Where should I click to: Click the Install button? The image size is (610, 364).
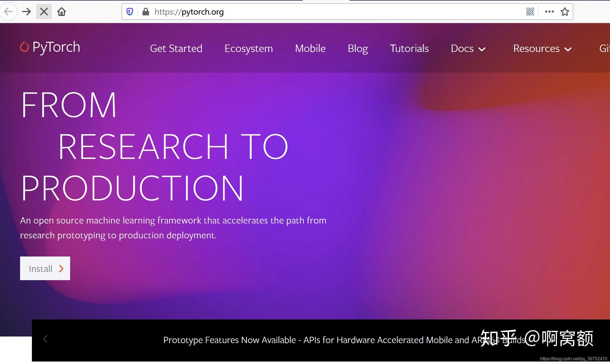click(45, 268)
